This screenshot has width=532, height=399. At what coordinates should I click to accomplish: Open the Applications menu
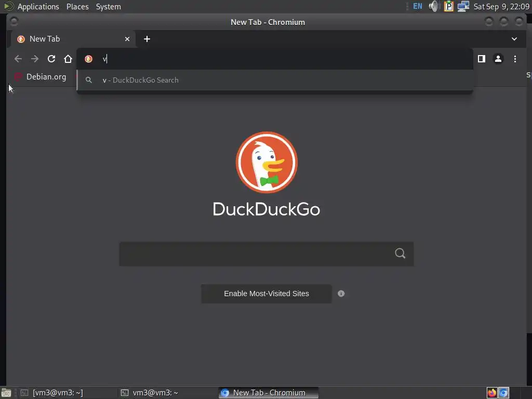pyautogui.click(x=38, y=7)
